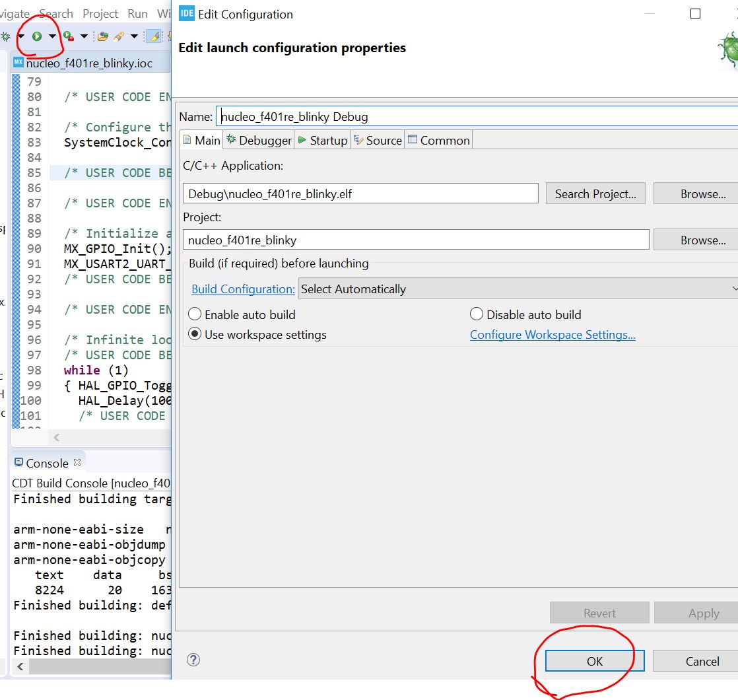Screen dimensions: 738x700
Task: Select the Disable auto build radio button
Action: click(477, 314)
